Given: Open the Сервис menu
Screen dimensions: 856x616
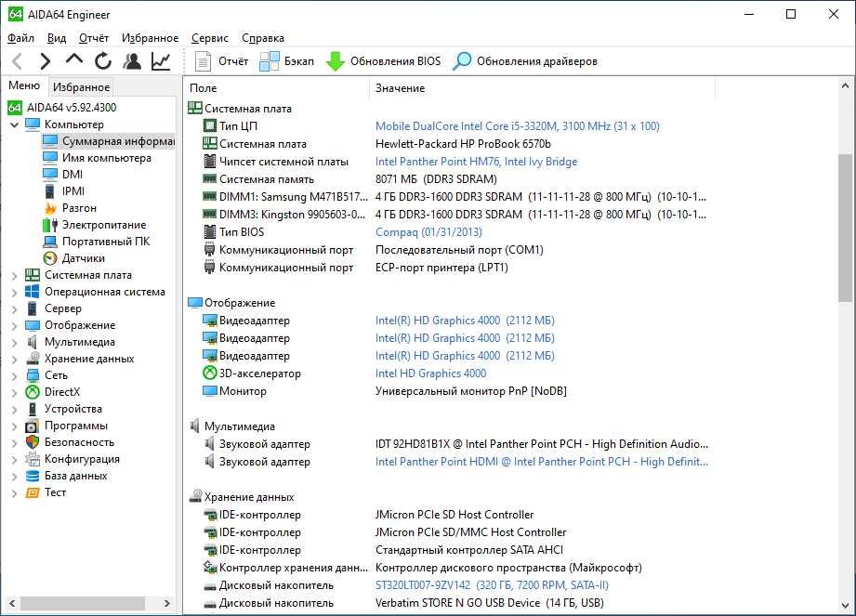Looking at the screenshot, I should [x=210, y=38].
